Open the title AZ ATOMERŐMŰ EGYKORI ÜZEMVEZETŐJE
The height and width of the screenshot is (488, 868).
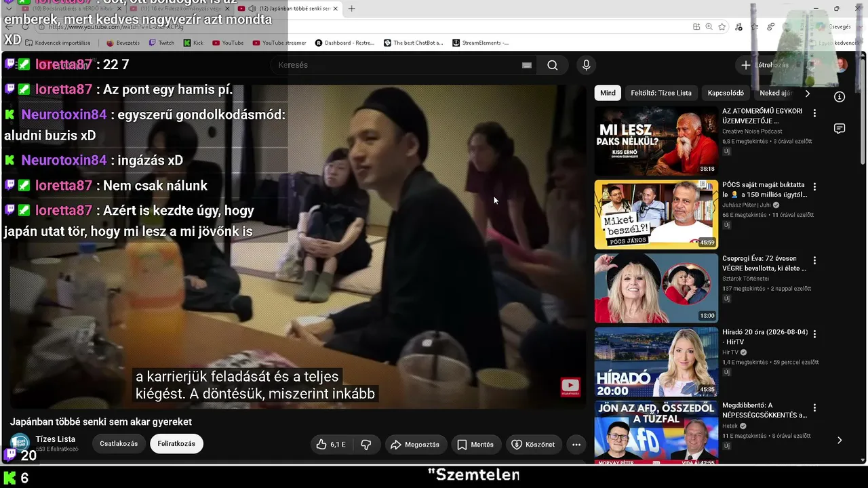click(763, 116)
